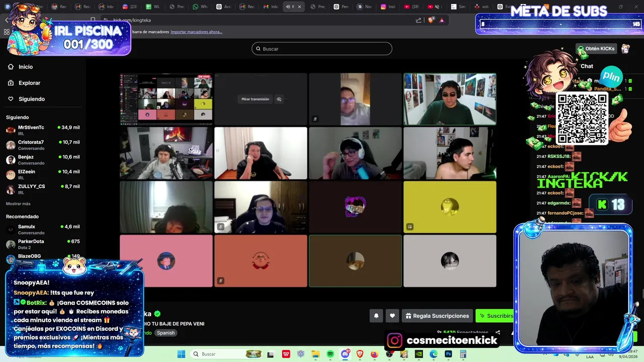This screenshot has height=362, width=644.
Task: Open ElZeein channel in the sidebar
Action: (x=43, y=174)
